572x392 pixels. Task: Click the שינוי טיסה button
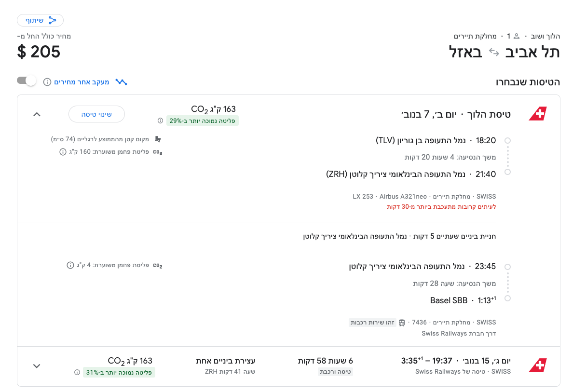tap(96, 114)
